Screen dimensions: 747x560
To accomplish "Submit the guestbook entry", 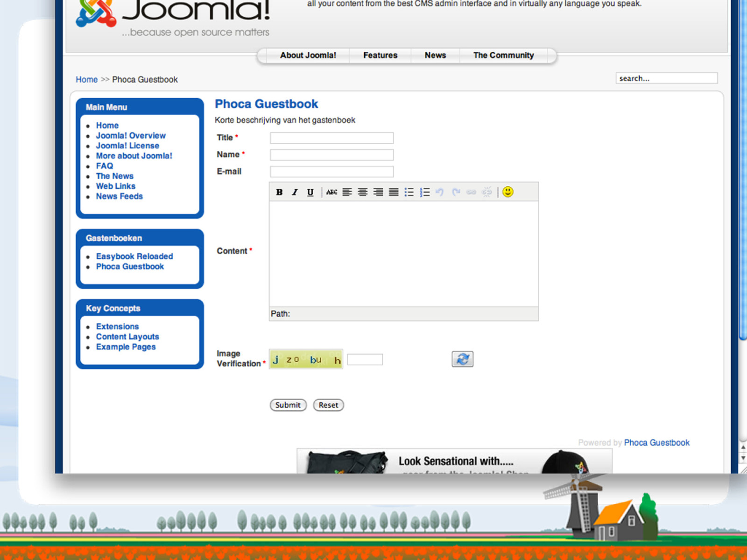I will pyautogui.click(x=288, y=405).
